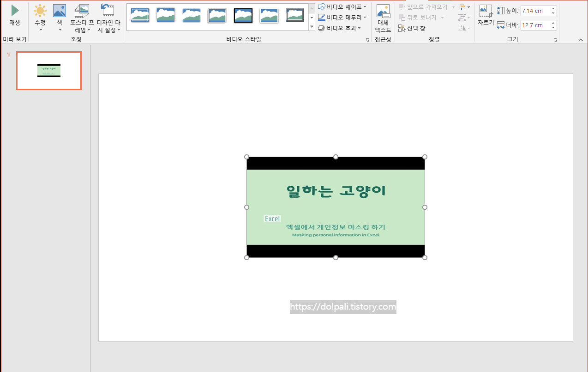
Task: Open 비디오 효과 effects dropdown
Action: coord(339,28)
